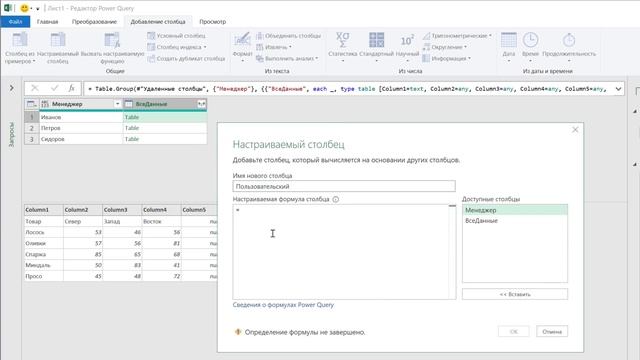This screenshot has width=640, height=360.
Task: Click the << Вставить button
Action: click(515, 294)
